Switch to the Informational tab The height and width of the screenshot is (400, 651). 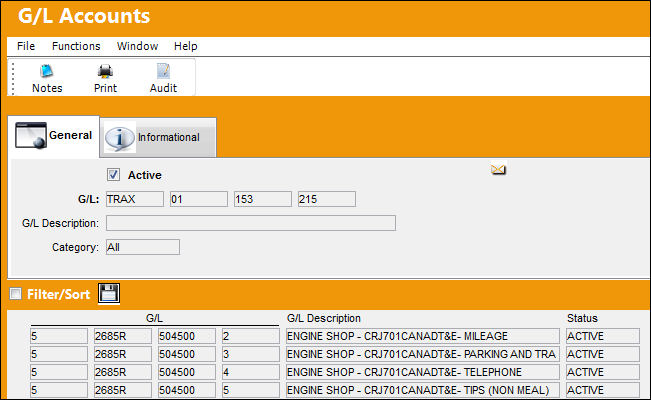click(x=158, y=137)
